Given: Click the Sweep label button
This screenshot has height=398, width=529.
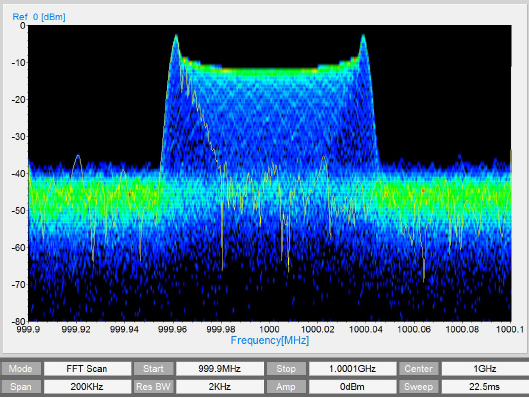Looking at the screenshot, I should [419, 387].
